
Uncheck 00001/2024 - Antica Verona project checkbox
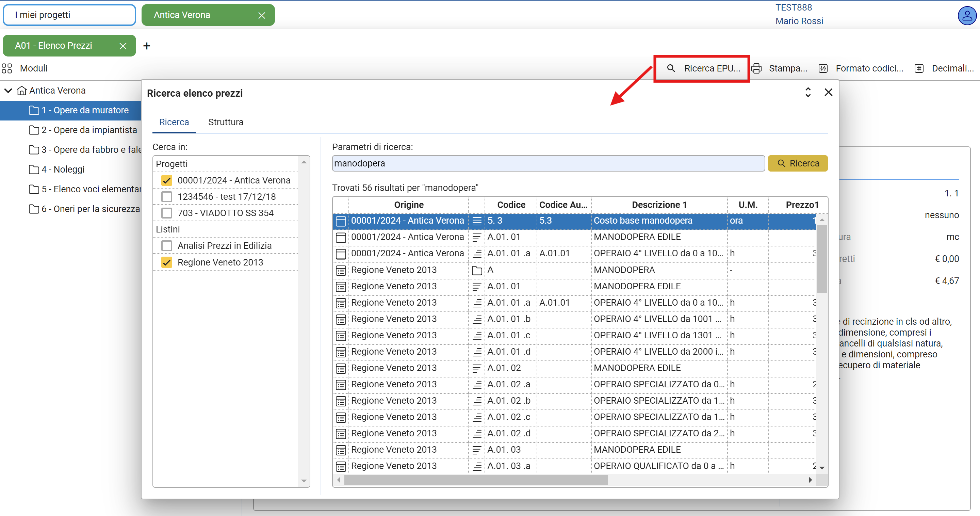click(x=167, y=180)
